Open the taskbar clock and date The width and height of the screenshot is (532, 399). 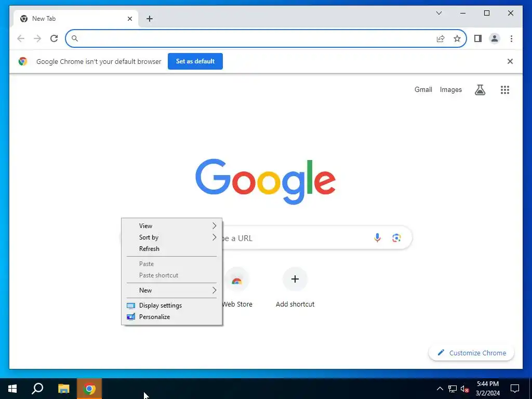pos(487,389)
